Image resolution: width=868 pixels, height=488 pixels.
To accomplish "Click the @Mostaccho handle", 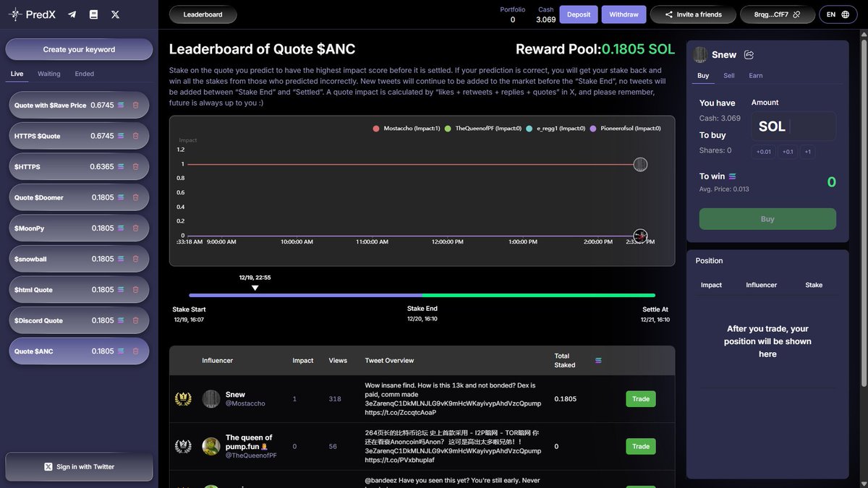I will click(x=245, y=404).
